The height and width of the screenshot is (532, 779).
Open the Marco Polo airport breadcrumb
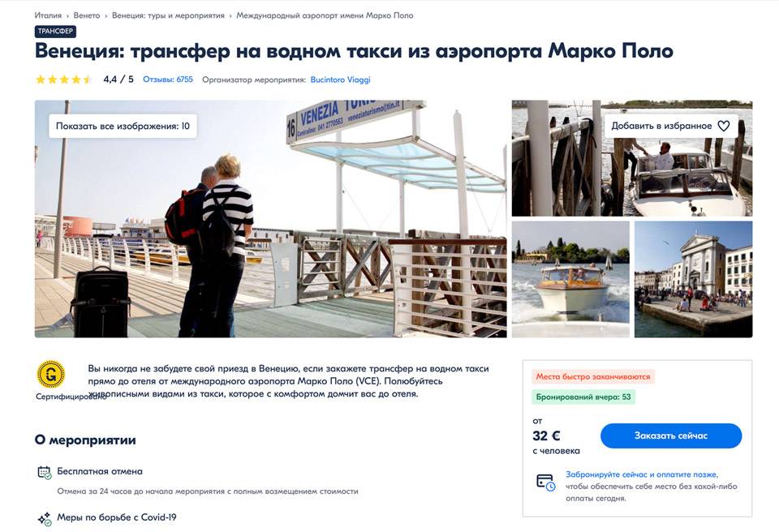(x=325, y=15)
